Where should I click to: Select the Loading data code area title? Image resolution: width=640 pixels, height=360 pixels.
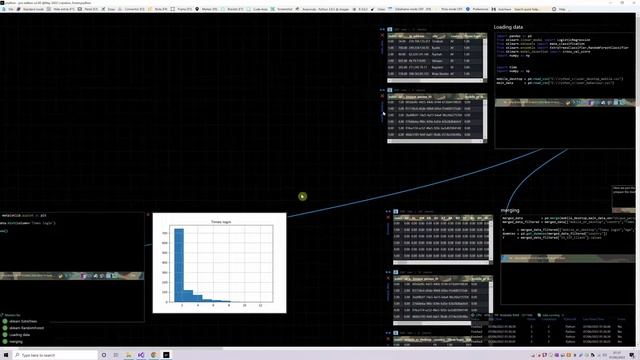(x=508, y=27)
